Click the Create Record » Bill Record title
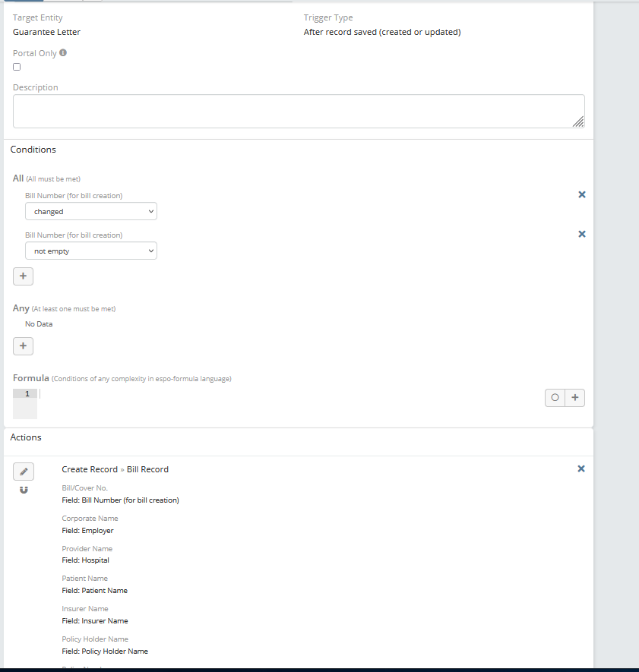 (115, 469)
